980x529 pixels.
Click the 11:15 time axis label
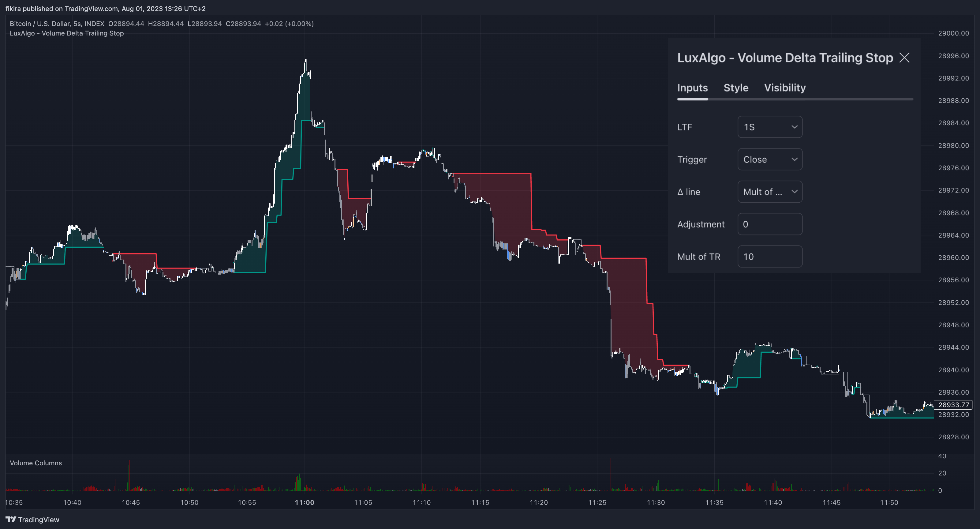point(480,502)
